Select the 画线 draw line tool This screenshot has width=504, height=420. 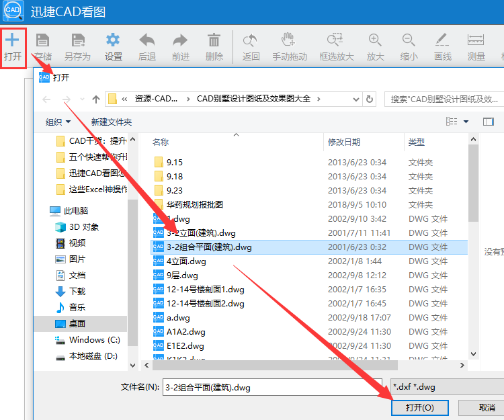442,40
